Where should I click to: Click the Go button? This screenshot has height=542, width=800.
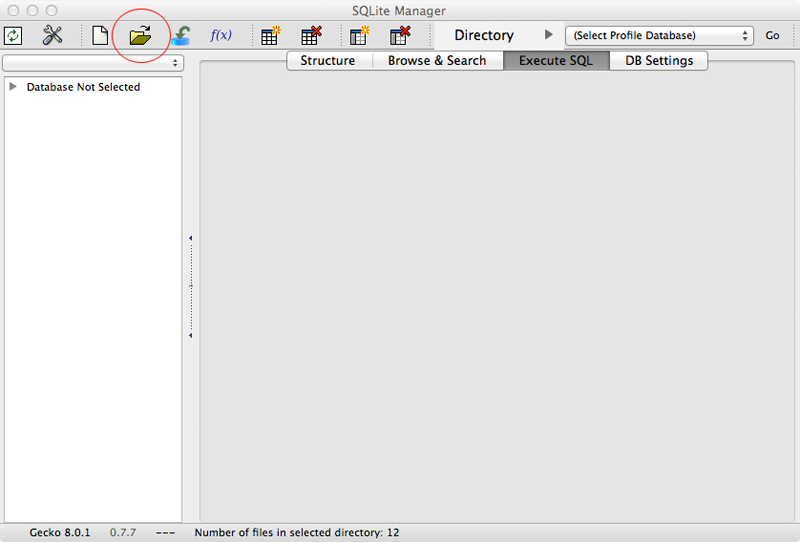pyautogui.click(x=772, y=35)
